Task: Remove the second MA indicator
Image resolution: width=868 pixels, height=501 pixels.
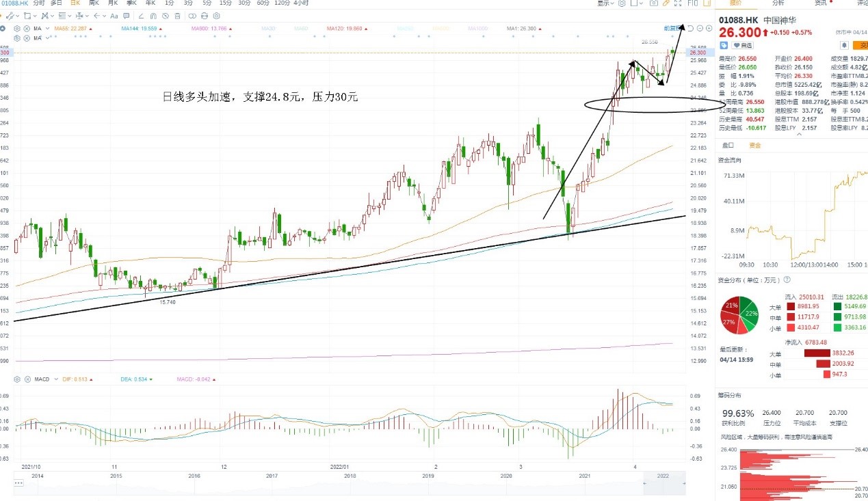Action: point(27,38)
